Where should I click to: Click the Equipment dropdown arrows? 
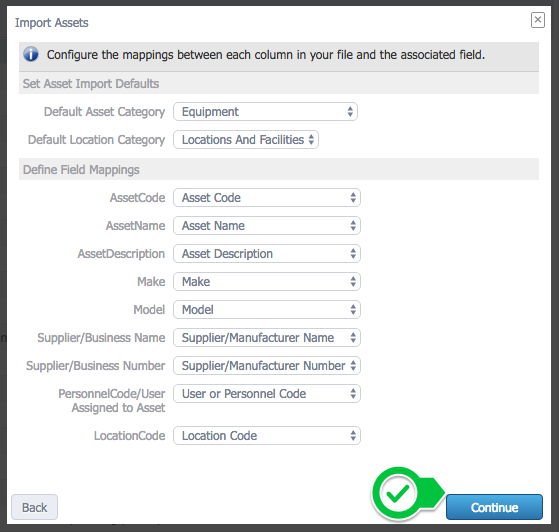click(x=350, y=112)
